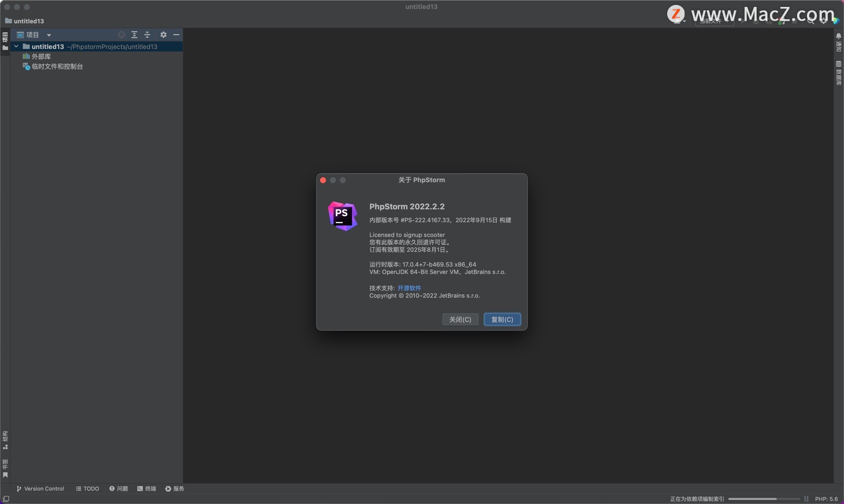
Task: Click the locate/select opened file icon
Action: coord(121,35)
